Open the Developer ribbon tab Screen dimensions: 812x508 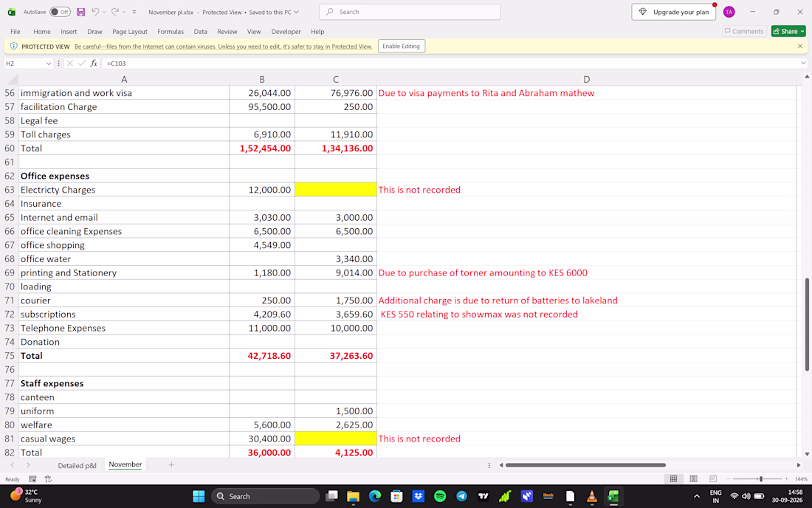[x=286, y=32]
